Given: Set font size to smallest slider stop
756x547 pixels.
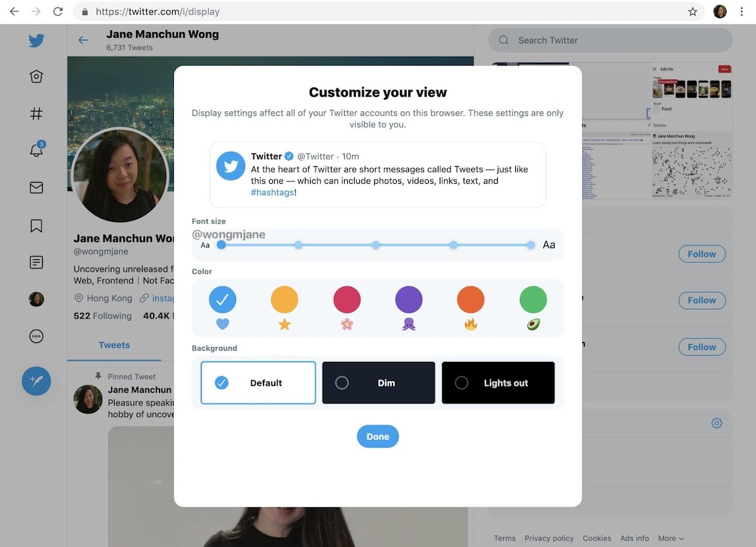Looking at the screenshot, I should tap(221, 245).
